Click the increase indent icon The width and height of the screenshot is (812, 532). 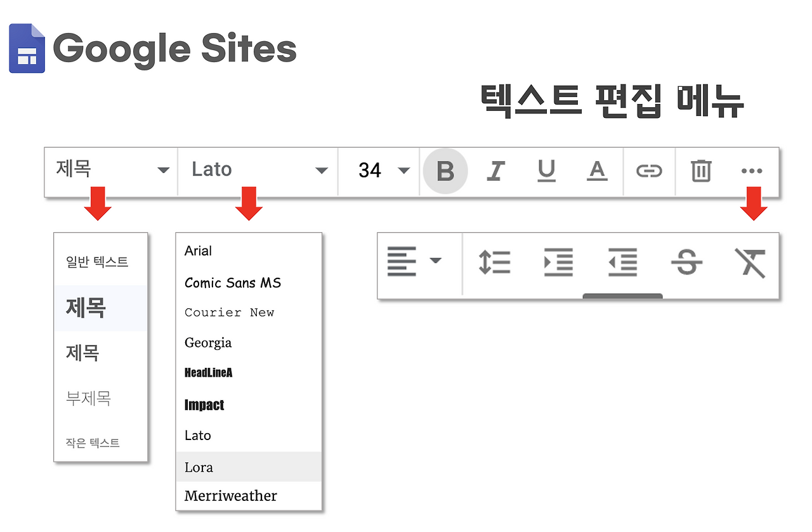point(558,262)
